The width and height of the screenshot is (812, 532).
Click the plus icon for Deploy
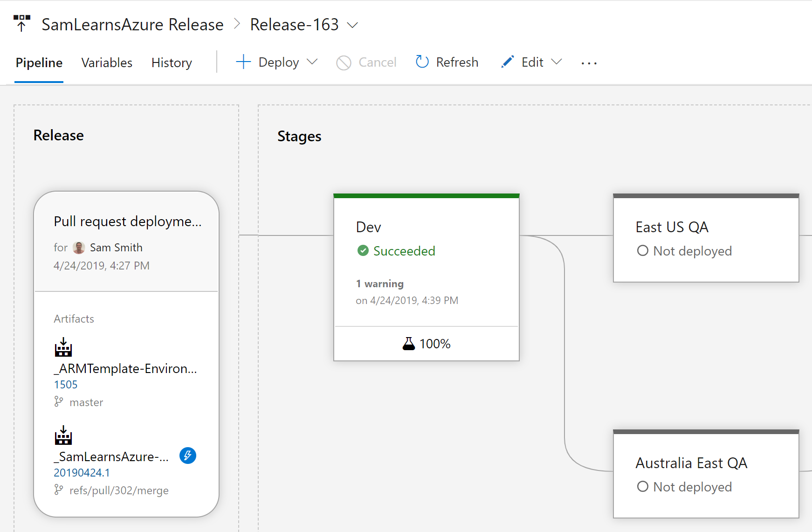point(243,62)
